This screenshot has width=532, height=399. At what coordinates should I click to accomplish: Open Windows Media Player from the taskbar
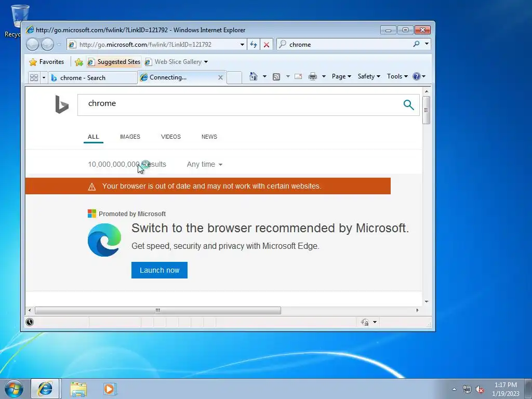(110, 389)
